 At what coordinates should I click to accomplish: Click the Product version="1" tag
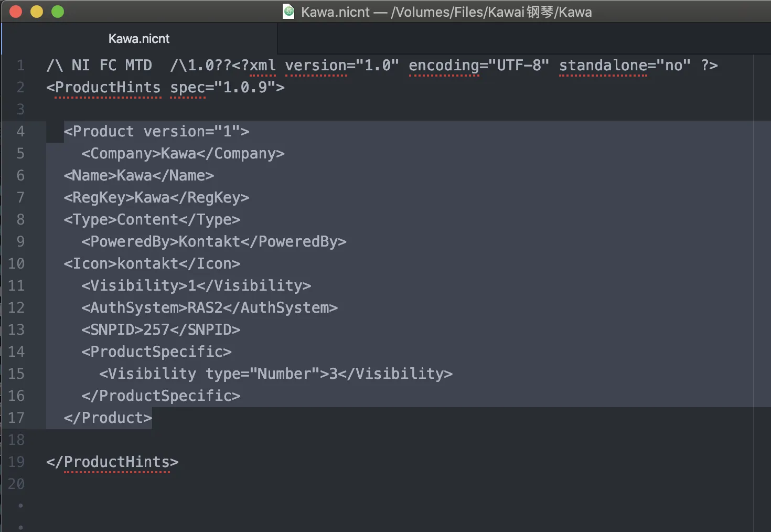tap(156, 132)
